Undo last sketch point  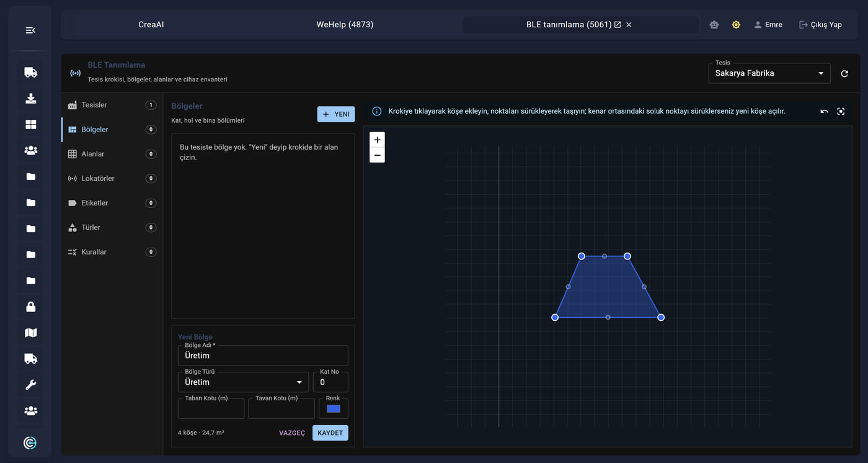pos(824,111)
